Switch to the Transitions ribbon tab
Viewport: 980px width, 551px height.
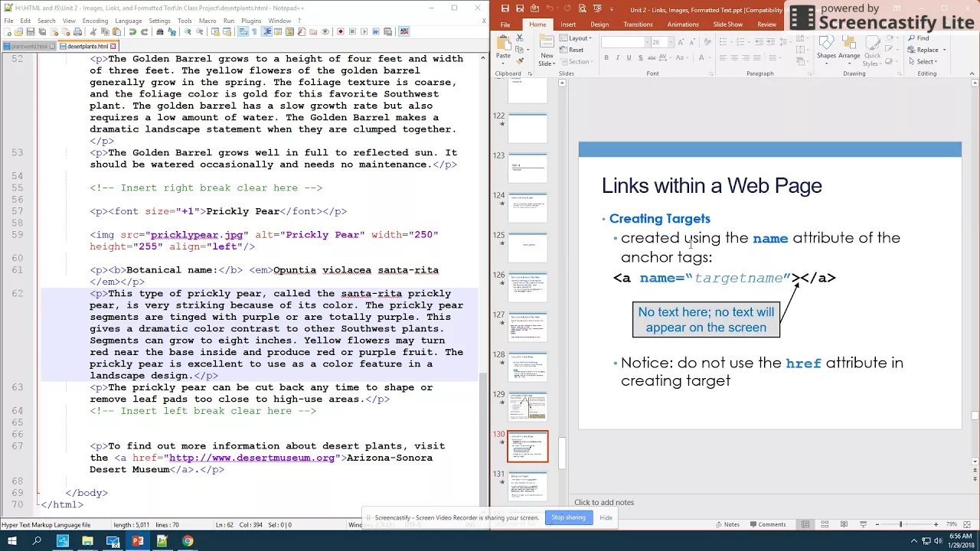click(638, 24)
